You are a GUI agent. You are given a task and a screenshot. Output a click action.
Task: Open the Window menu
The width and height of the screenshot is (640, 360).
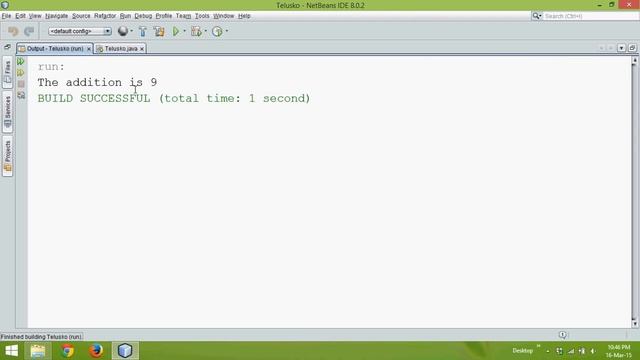[x=224, y=16]
